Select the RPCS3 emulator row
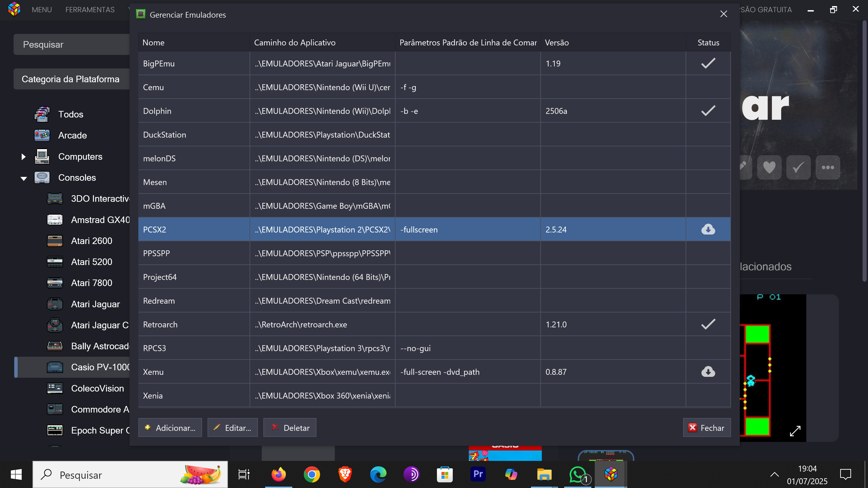 434,348
